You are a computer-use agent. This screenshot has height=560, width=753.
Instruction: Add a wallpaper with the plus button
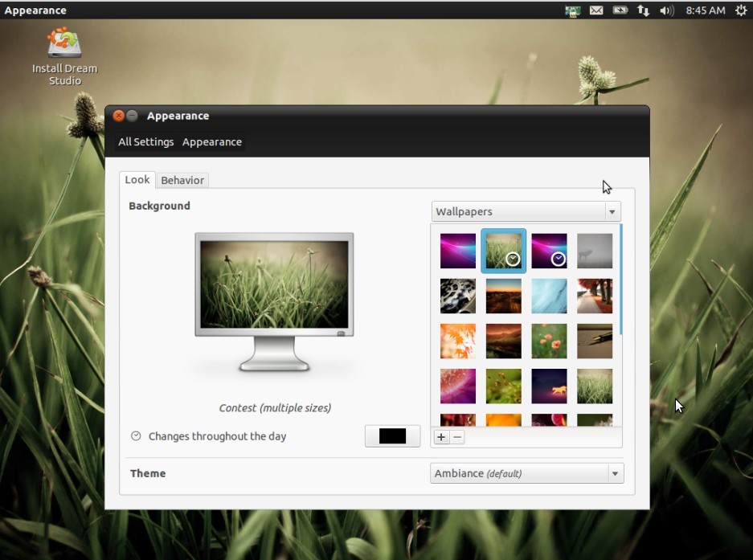click(x=441, y=437)
